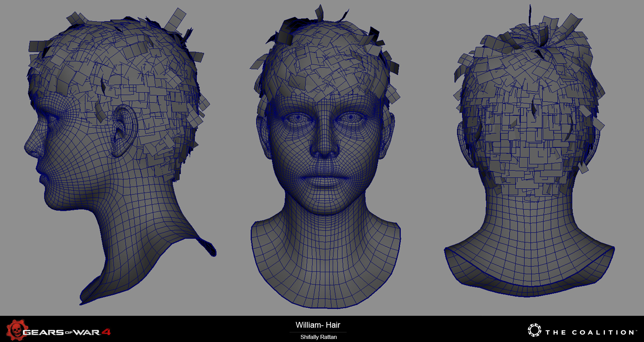Click the "Shifally Rattan" artist name
644x342 pixels.
(318, 337)
